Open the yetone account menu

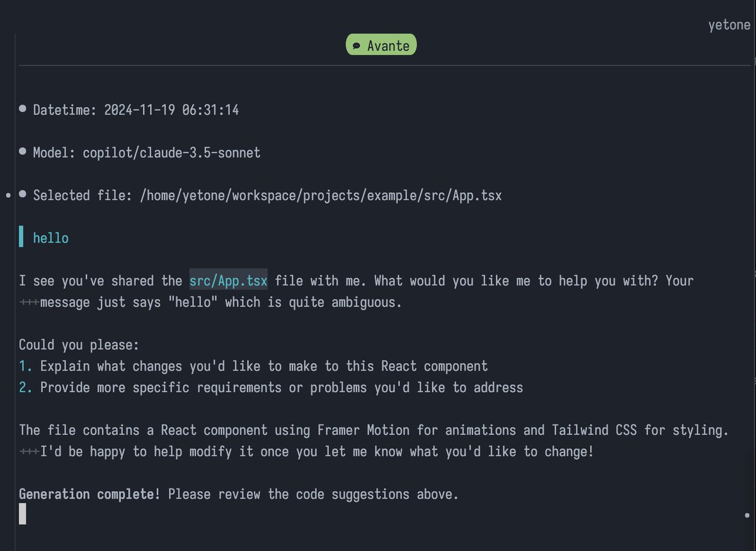pyautogui.click(x=729, y=25)
